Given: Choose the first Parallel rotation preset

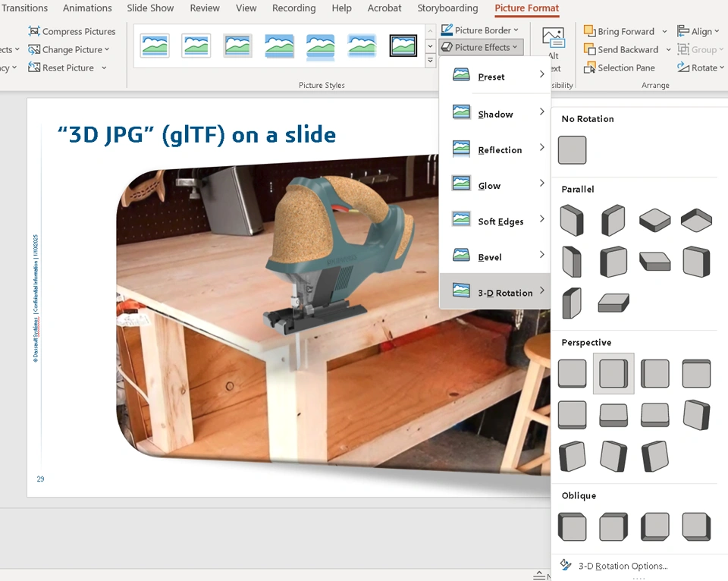Looking at the screenshot, I should (572, 220).
